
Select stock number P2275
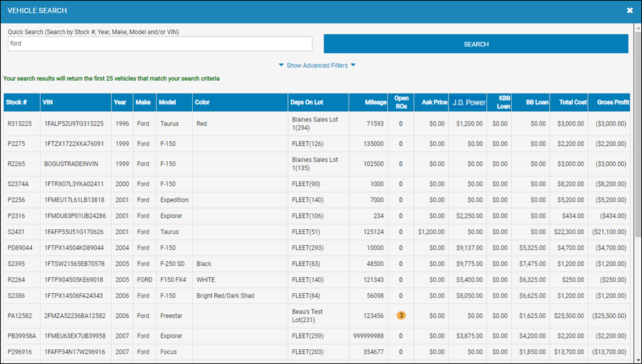16,144
